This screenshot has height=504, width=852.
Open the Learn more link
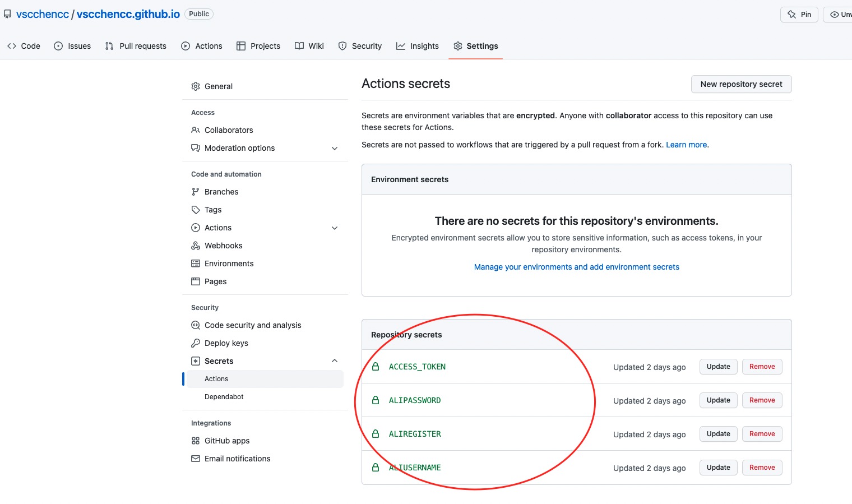686,144
